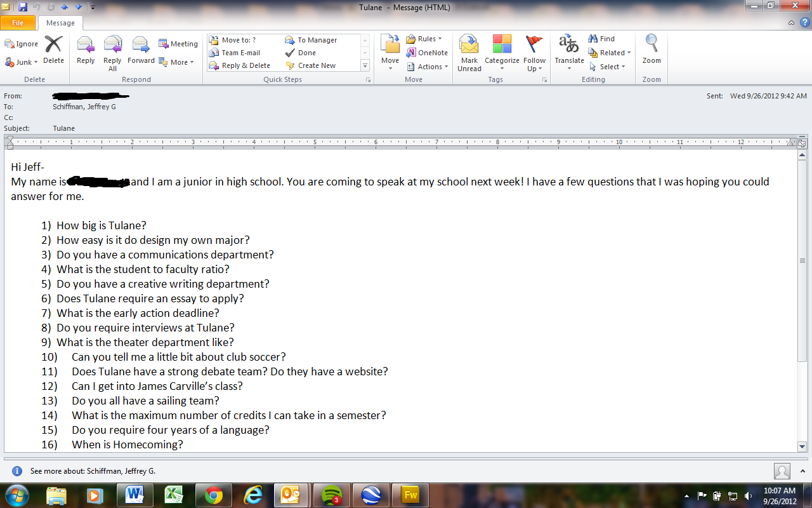Open the Actions dropdown
812x508 pixels.
click(427, 67)
